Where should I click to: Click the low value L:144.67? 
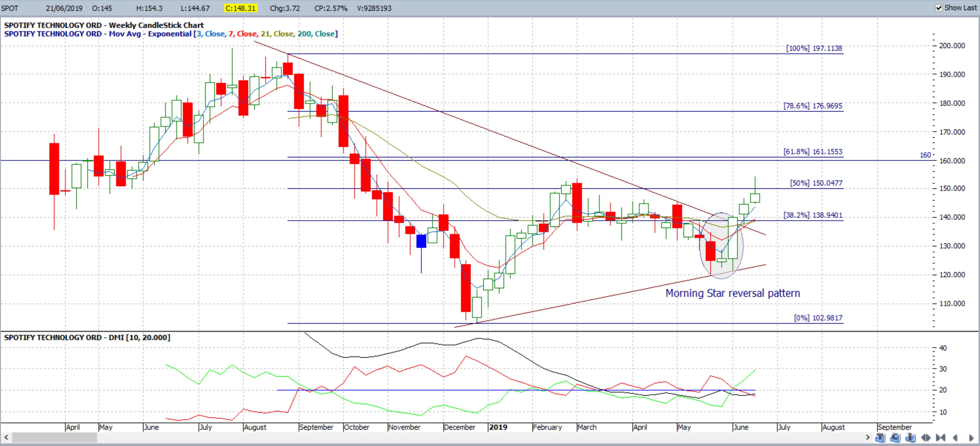click(x=195, y=8)
